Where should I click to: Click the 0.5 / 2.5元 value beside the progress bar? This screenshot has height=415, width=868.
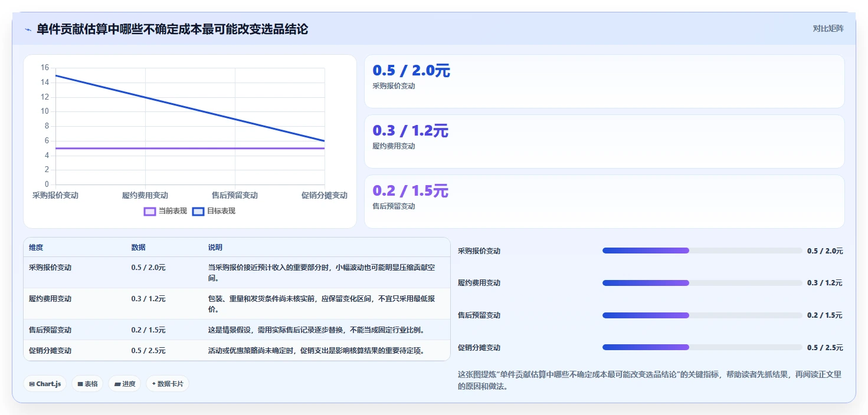[825, 347]
